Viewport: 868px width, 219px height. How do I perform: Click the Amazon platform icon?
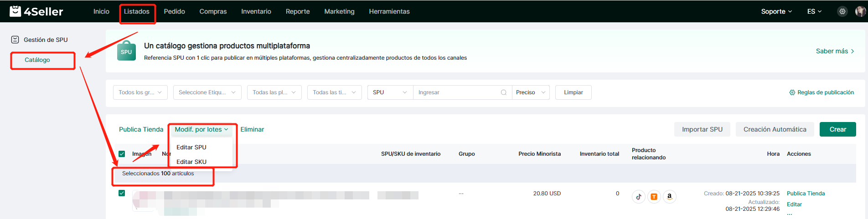[669, 197]
